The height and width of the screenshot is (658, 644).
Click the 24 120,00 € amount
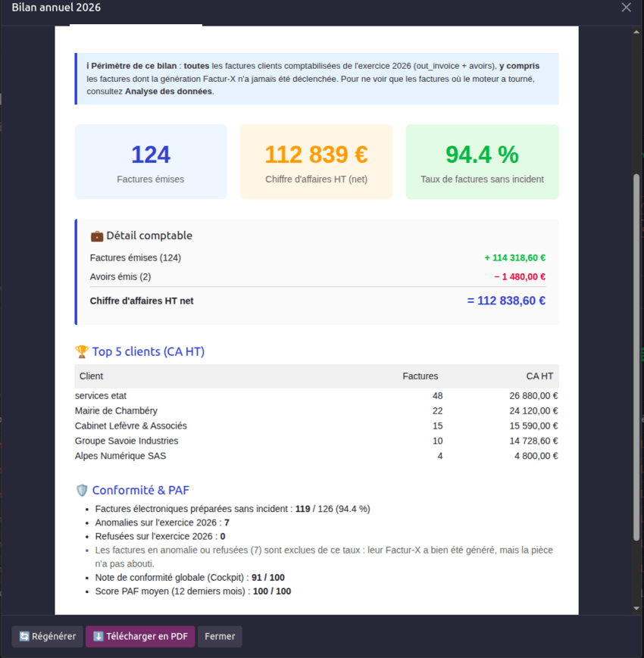pyautogui.click(x=533, y=411)
